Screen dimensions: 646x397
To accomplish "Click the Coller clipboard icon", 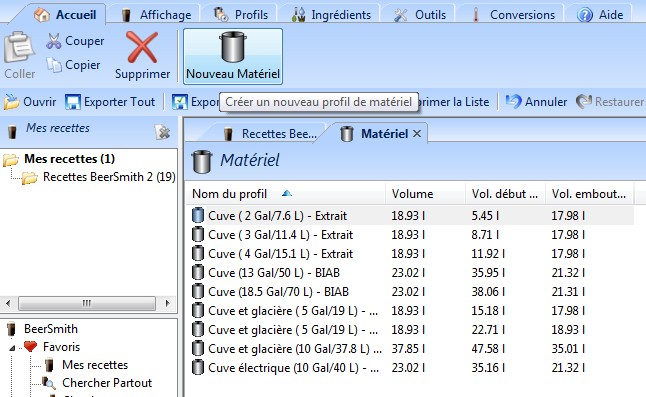I will click(x=19, y=48).
